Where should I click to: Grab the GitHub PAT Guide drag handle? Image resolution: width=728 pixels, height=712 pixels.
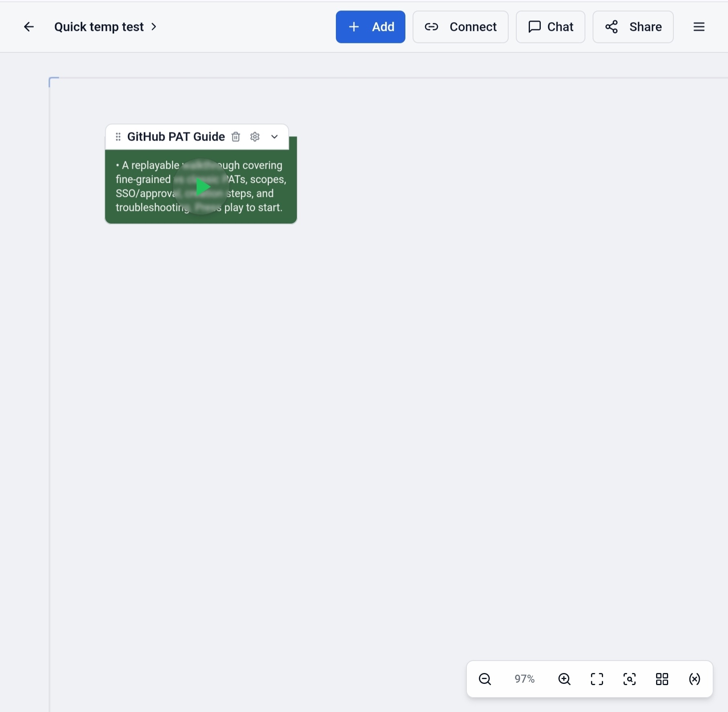coord(118,137)
